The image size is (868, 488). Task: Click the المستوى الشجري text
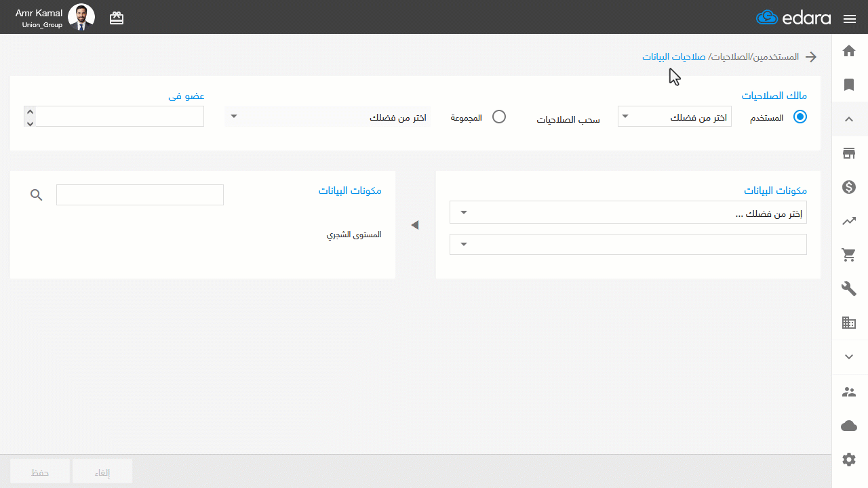354,235
